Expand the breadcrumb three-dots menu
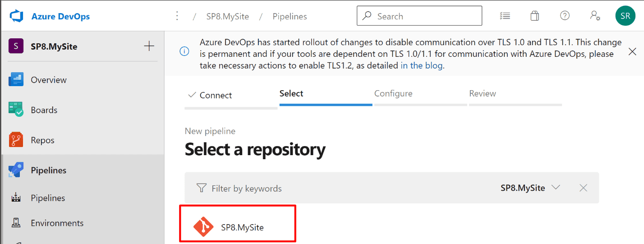The height and width of the screenshot is (244, 644). pos(177,16)
